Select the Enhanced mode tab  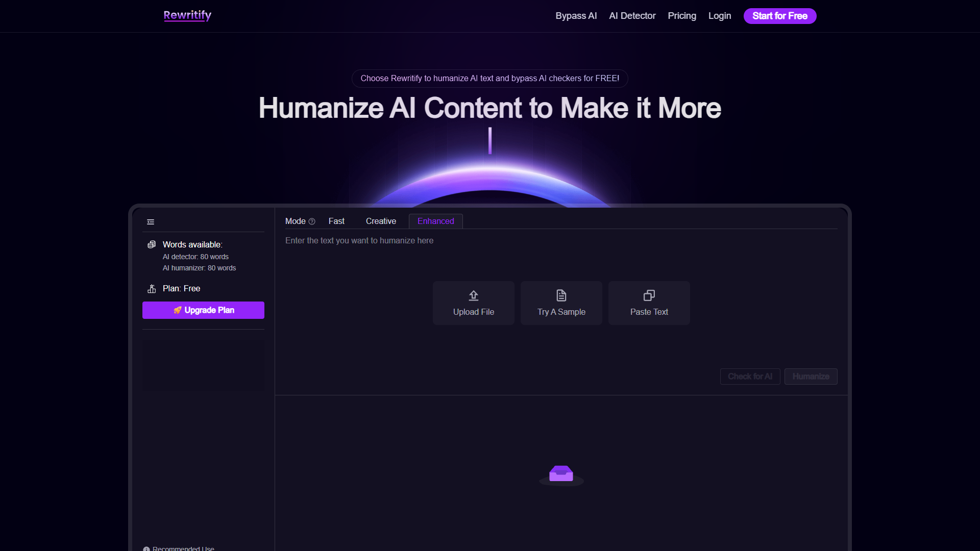(436, 221)
